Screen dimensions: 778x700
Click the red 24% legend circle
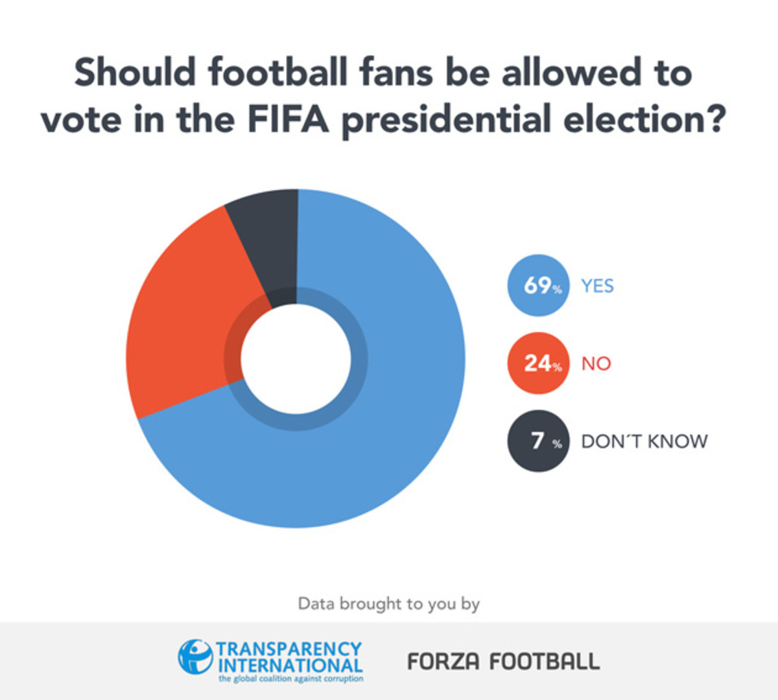click(x=538, y=363)
